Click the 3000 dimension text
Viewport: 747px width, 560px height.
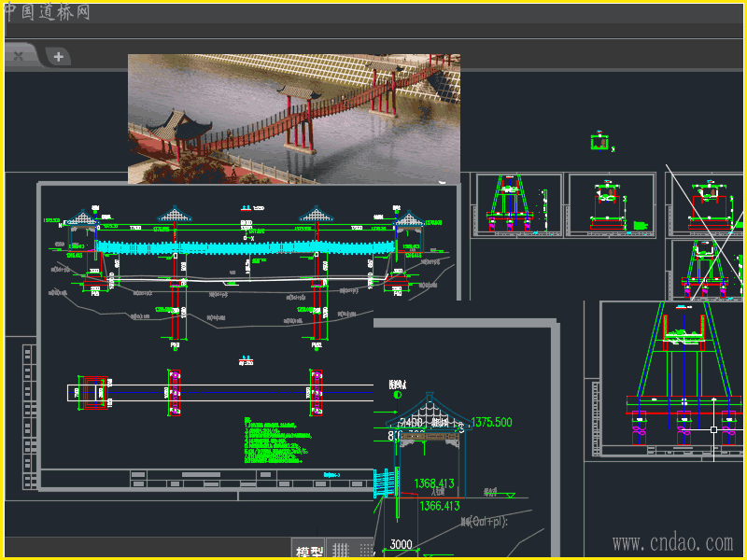(402, 544)
